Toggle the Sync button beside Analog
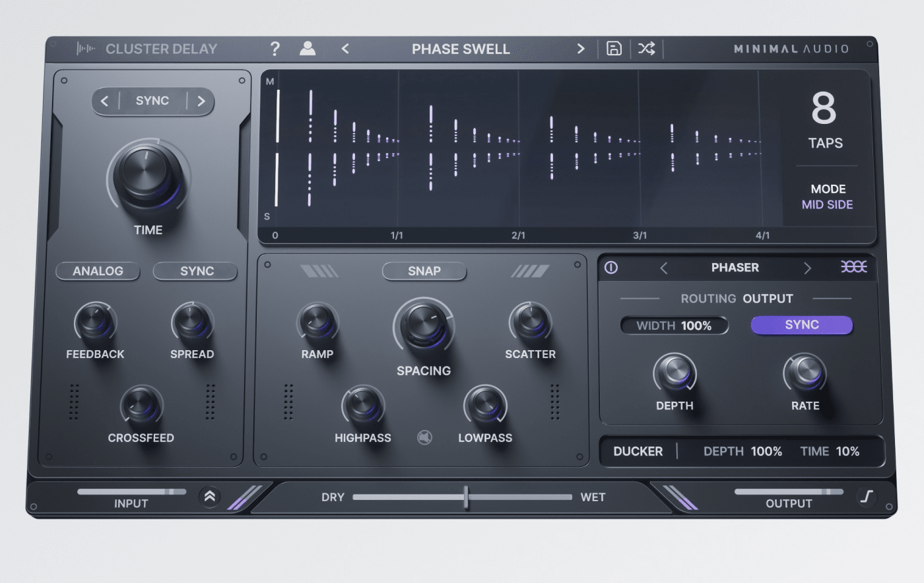 (x=197, y=271)
